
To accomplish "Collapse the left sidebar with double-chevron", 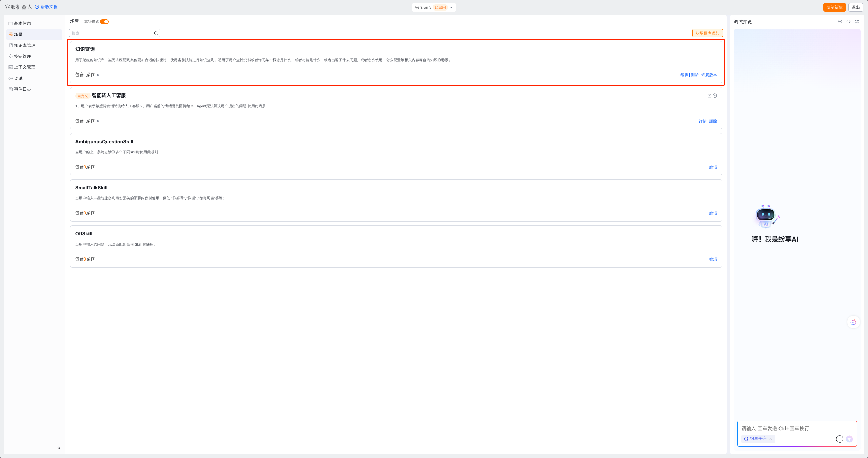I will pyautogui.click(x=59, y=448).
